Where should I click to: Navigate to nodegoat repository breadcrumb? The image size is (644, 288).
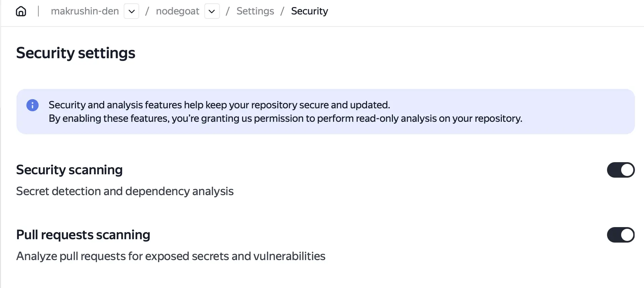point(177,11)
